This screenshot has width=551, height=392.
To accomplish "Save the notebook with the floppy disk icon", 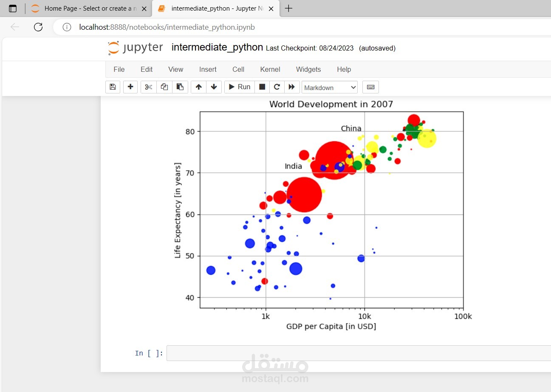I will coord(113,87).
